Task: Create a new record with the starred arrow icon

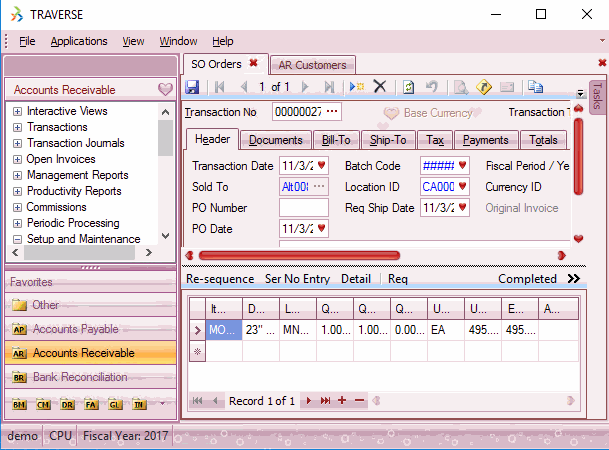Action: 357,86
